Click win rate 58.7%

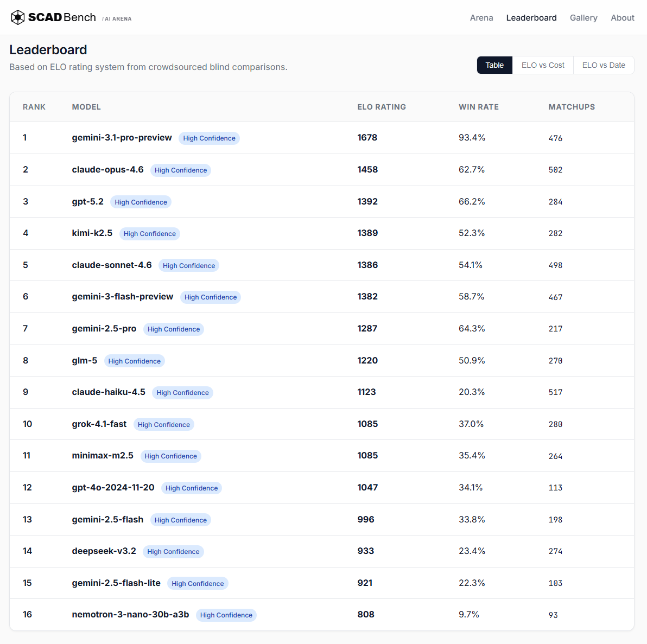[x=471, y=297]
